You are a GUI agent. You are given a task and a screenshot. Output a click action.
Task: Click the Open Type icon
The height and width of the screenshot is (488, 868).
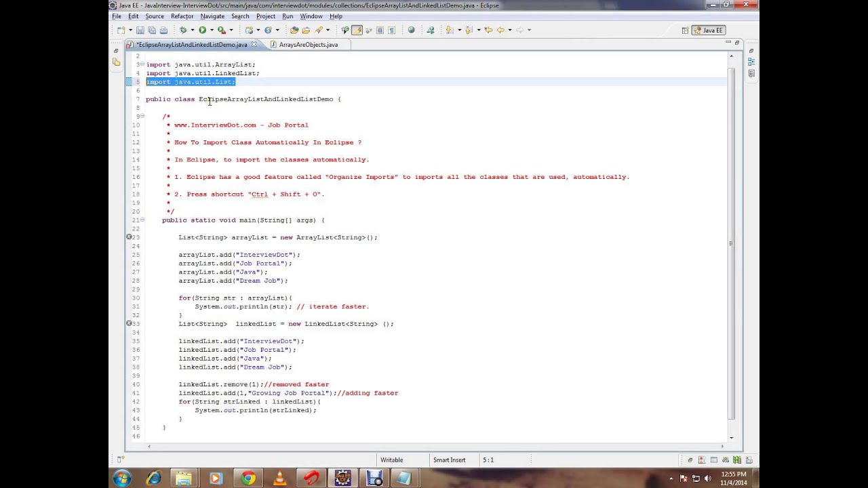(x=294, y=30)
